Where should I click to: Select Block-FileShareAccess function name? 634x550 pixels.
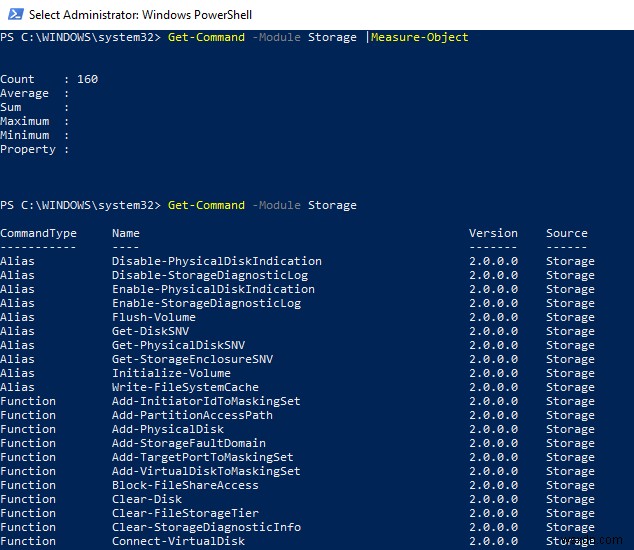pos(185,485)
